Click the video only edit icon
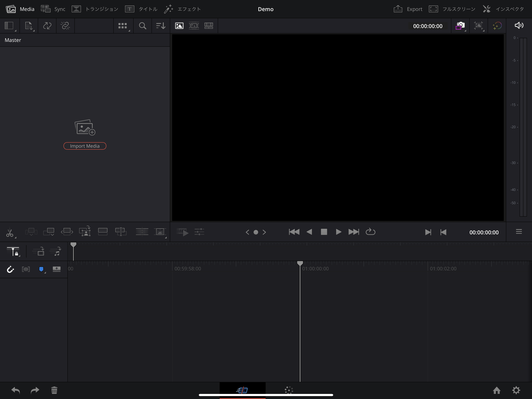 pyautogui.click(x=39, y=251)
